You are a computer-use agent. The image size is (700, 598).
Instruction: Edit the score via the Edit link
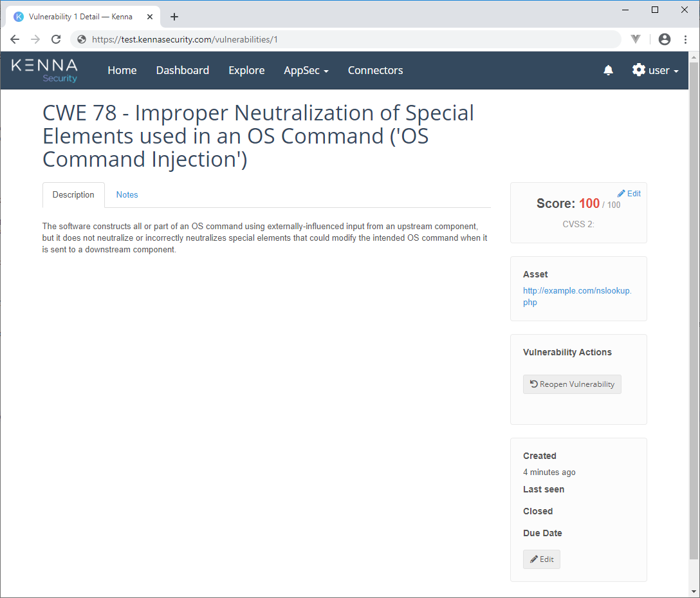coord(629,193)
